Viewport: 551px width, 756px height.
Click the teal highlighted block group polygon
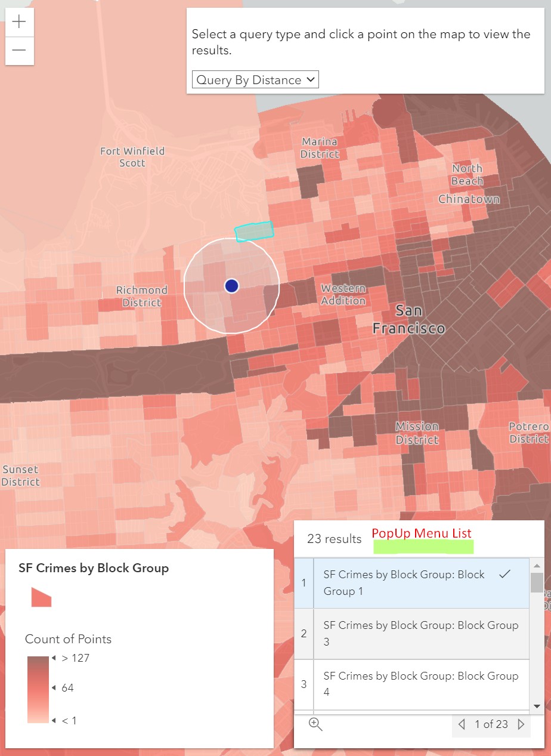click(253, 232)
